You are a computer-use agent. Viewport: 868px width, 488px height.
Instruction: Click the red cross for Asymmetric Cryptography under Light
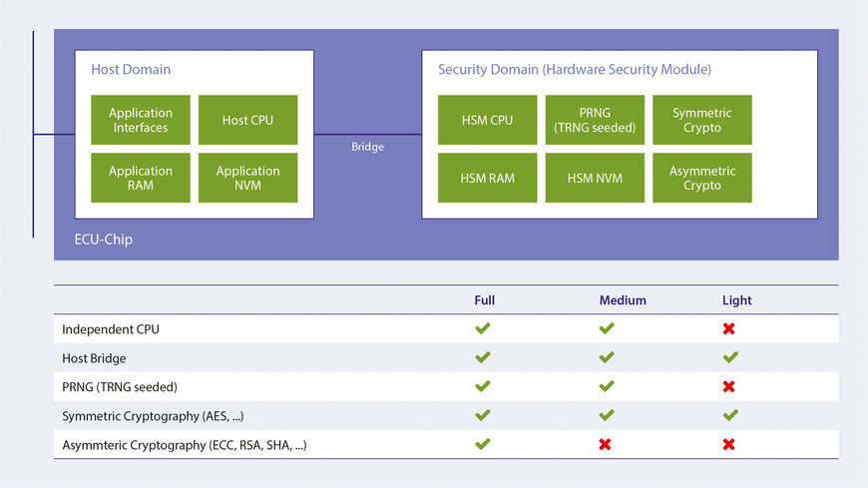point(729,444)
